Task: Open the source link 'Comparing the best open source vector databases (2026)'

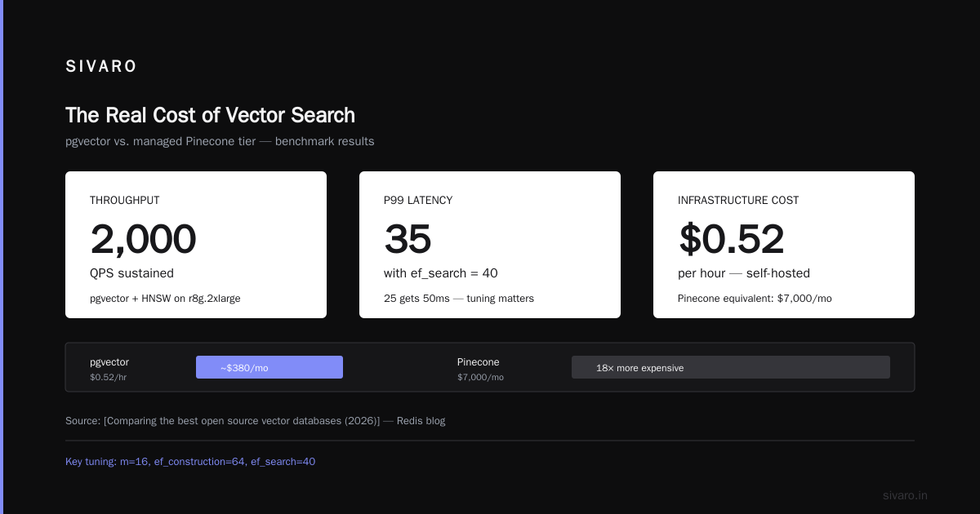Action: point(242,421)
